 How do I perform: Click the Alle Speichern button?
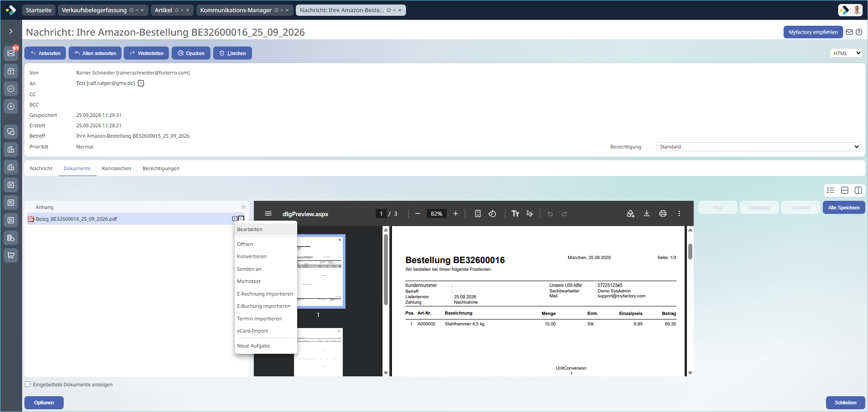pos(844,208)
